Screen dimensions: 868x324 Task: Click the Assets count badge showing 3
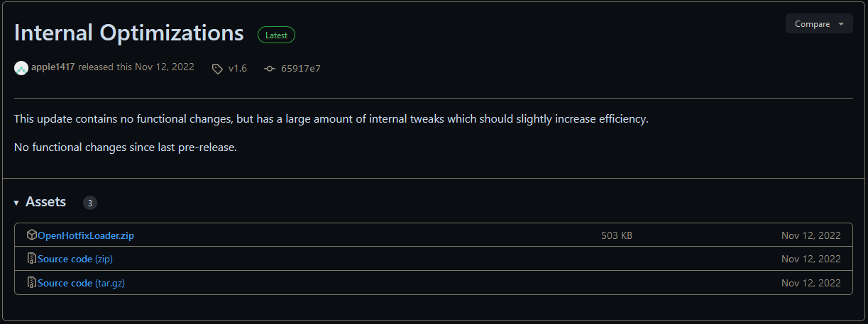click(90, 203)
